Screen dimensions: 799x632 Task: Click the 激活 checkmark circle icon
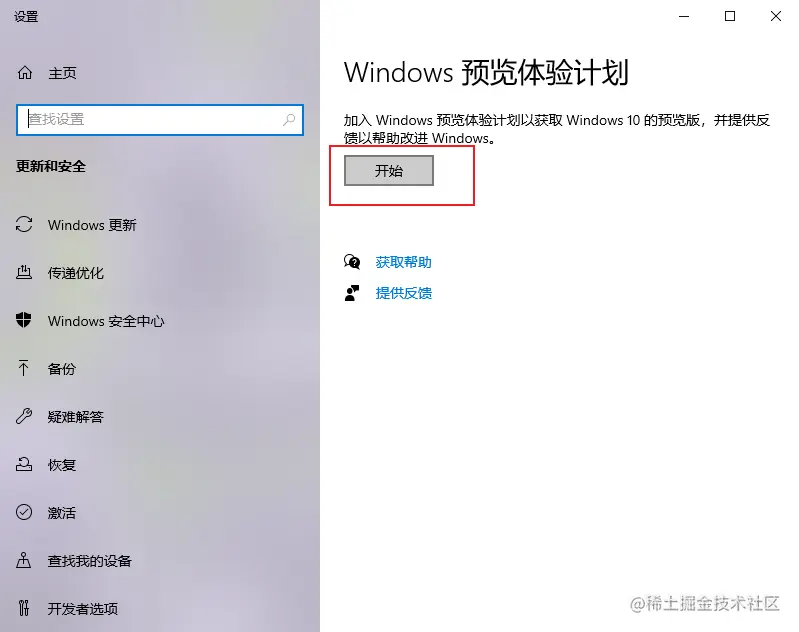(x=24, y=512)
